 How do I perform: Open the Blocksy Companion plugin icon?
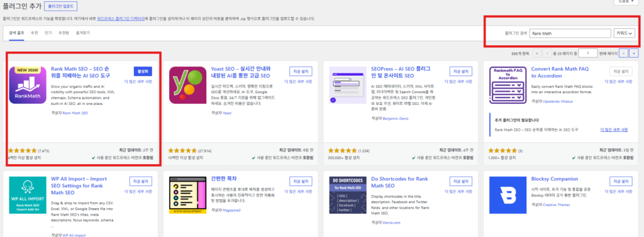coord(508,195)
